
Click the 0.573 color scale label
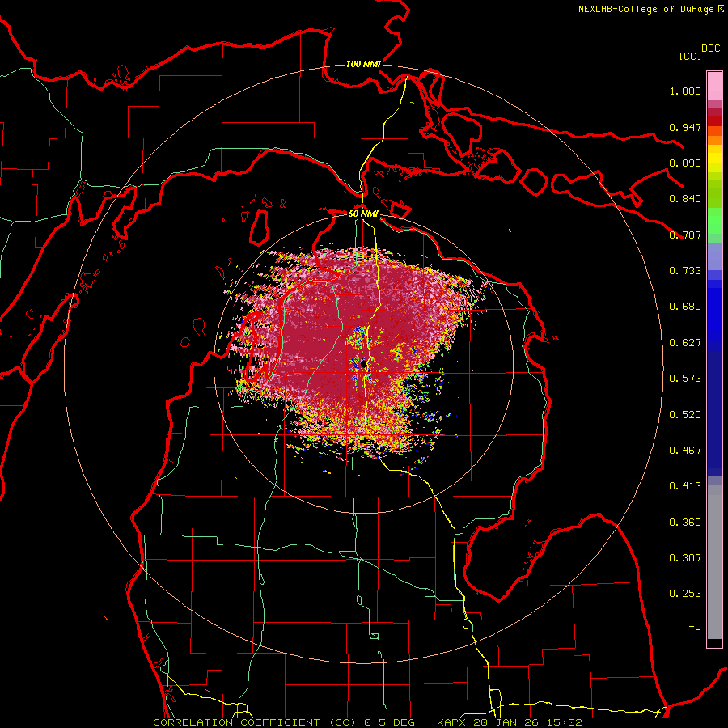click(x=685, y=379)
